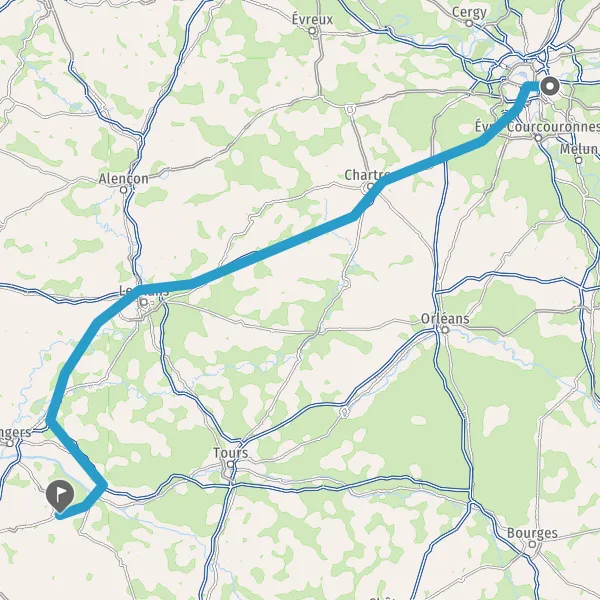Click the Tours city dot
The width and height of the screenshot is (600, 600).
[230, 464]
